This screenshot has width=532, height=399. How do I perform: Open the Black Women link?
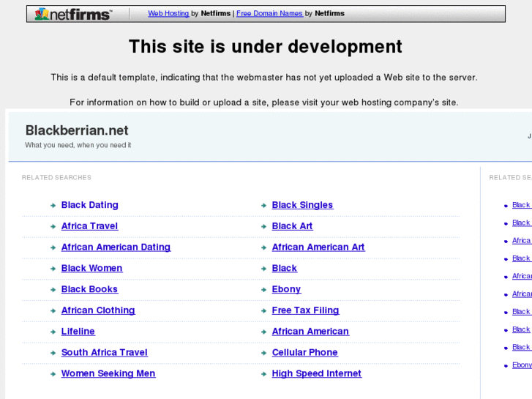coord(91,268)
